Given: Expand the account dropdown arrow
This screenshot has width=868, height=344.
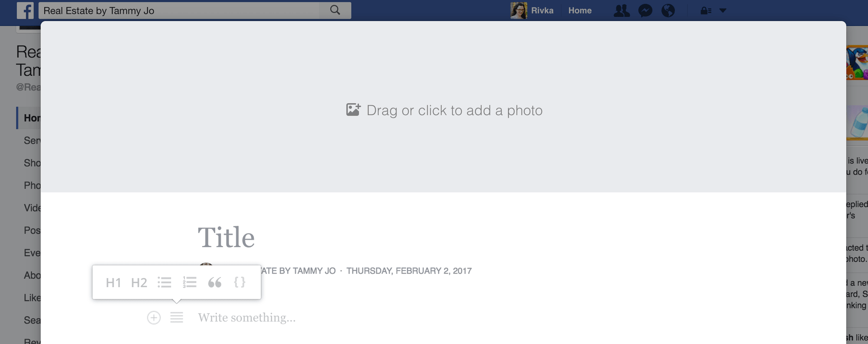Looking at the screenshot, I should [x=723, y=10].
